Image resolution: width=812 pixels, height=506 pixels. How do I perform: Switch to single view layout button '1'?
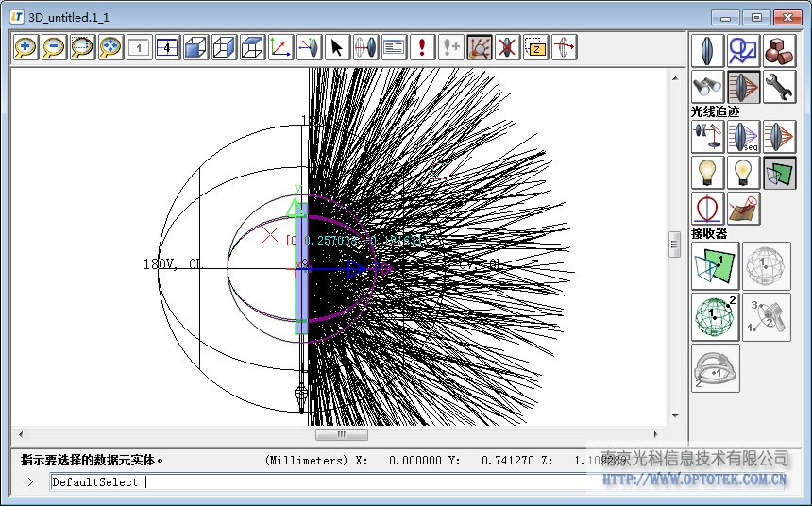[x=140, y=47]
